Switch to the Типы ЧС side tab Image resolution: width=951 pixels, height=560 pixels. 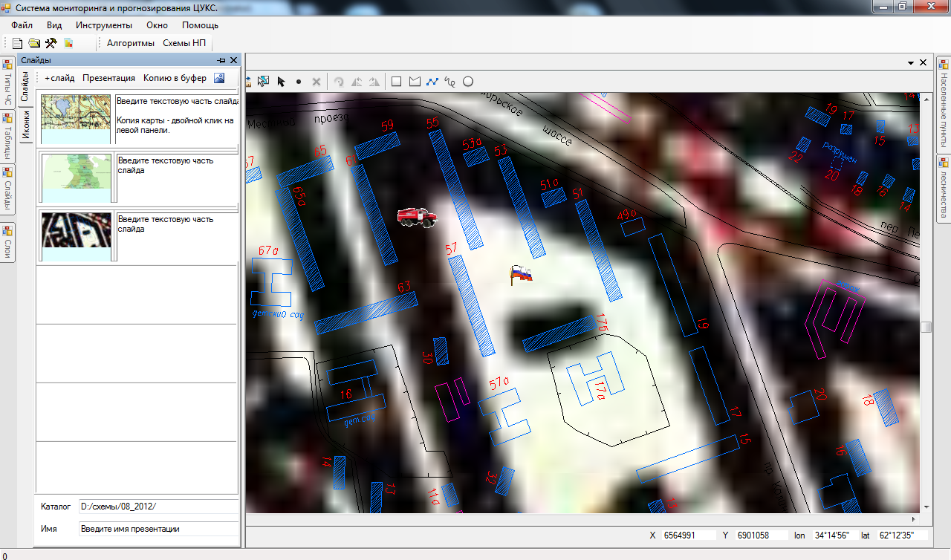[x=7, y=83]
